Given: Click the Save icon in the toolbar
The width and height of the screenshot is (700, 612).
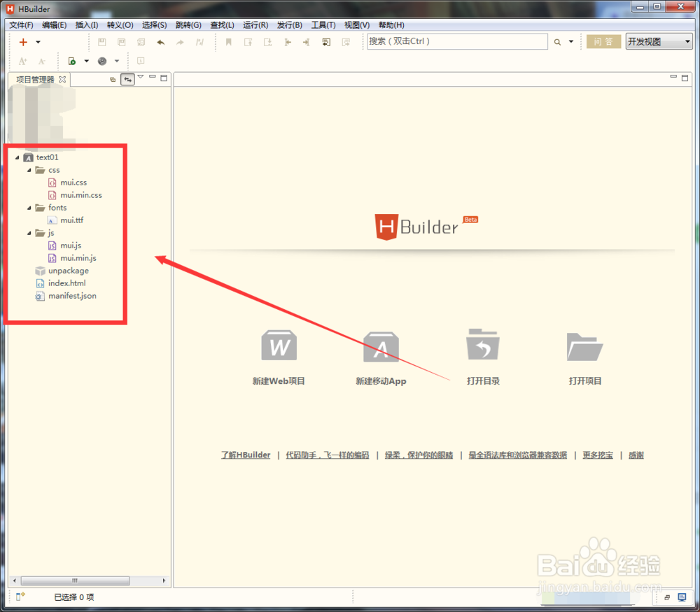Looking at the screenshot, I should pyautogui.click(x=101, y=42).
